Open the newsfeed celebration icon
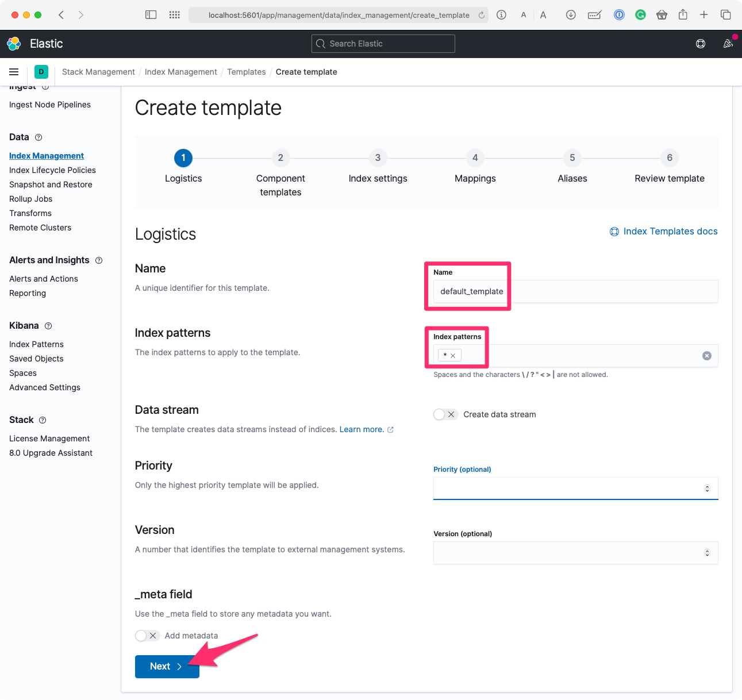Image resolution: width=742 pixels, height=700 pixels. coord(728,44)
